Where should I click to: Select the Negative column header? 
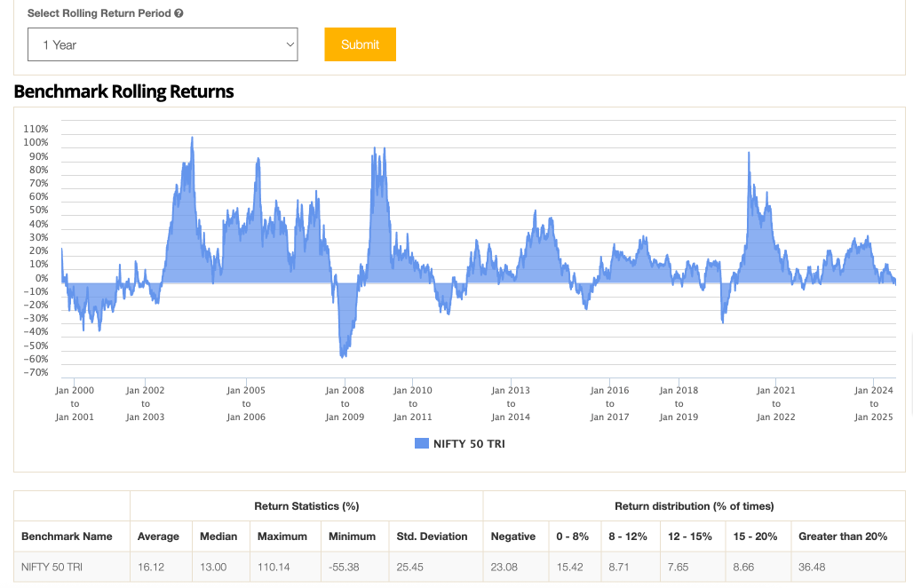point(513,536)
